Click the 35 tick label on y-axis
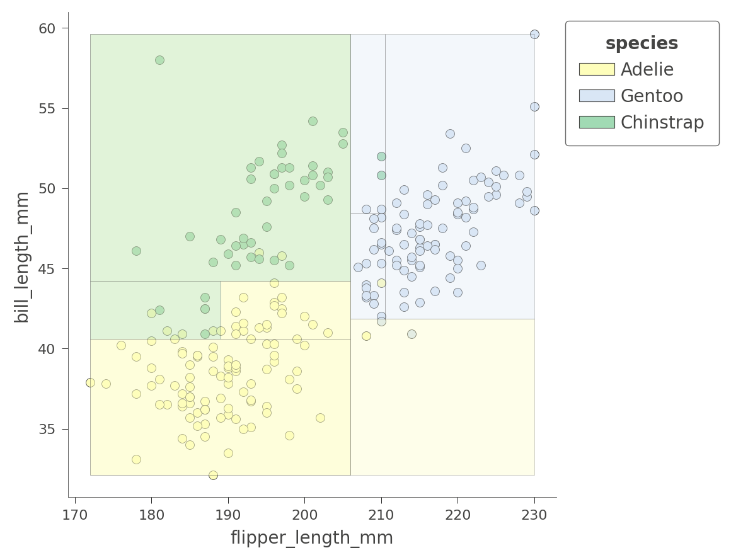The height and width of the screenshot is (560, 731). [x=48, y=429]
